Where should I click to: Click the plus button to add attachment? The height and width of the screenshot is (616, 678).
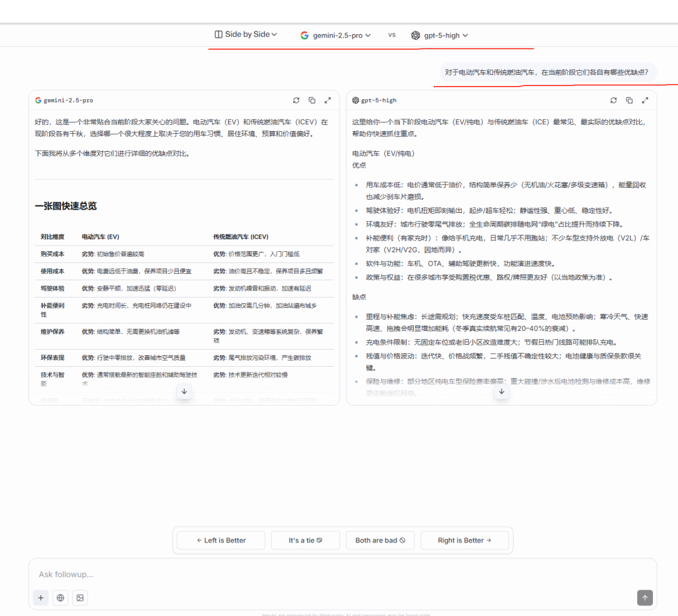41,598
